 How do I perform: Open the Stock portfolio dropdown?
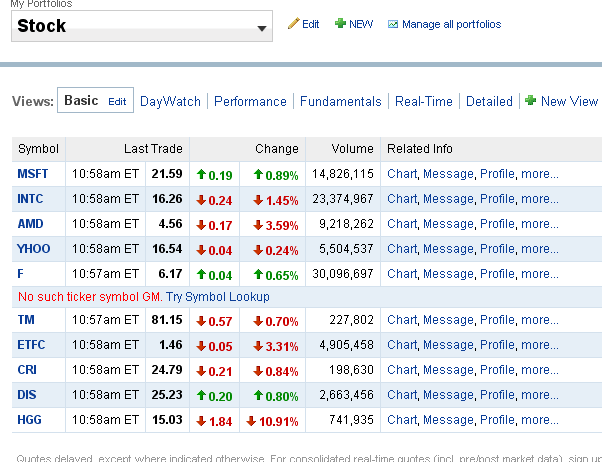[x=142, y=26]
